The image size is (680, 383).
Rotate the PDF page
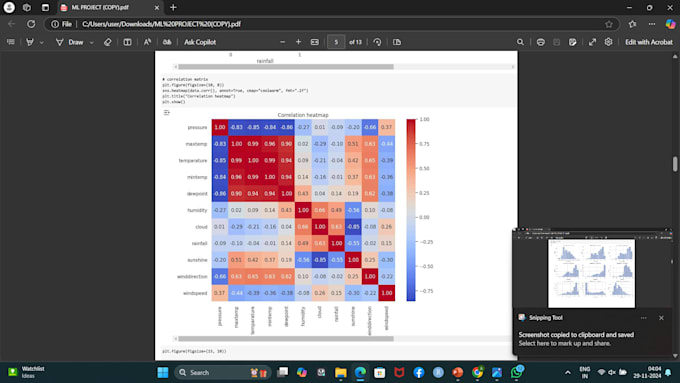click(377, 42)
